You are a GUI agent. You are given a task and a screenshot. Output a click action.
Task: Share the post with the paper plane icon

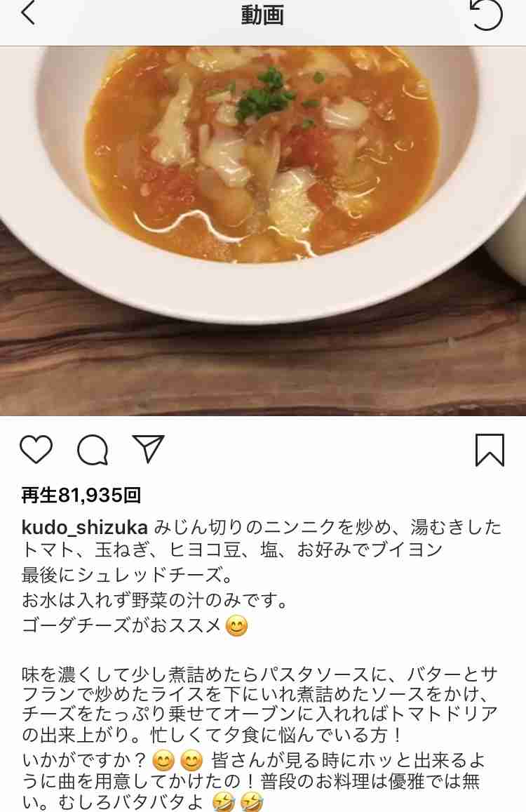point(149,448)
